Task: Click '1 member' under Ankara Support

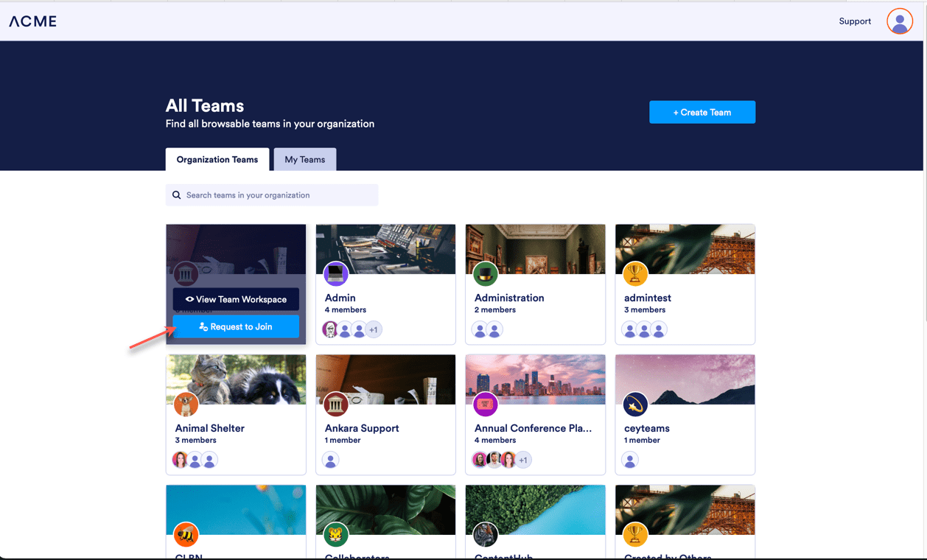Action: pyautogui.click(x=343, y=441)
